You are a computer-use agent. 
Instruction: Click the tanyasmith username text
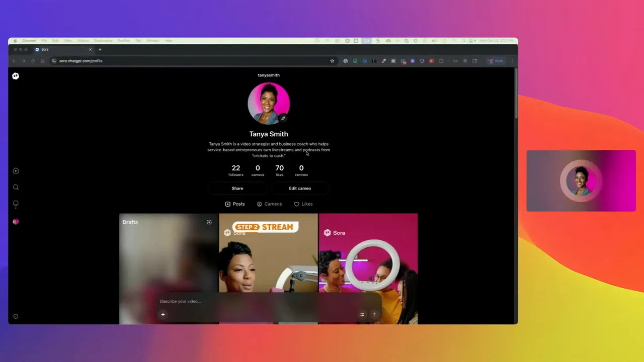(x=269, y=75)
